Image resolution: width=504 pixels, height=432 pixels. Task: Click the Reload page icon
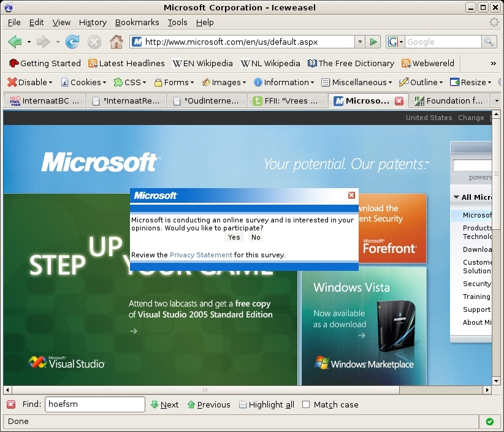72,42
